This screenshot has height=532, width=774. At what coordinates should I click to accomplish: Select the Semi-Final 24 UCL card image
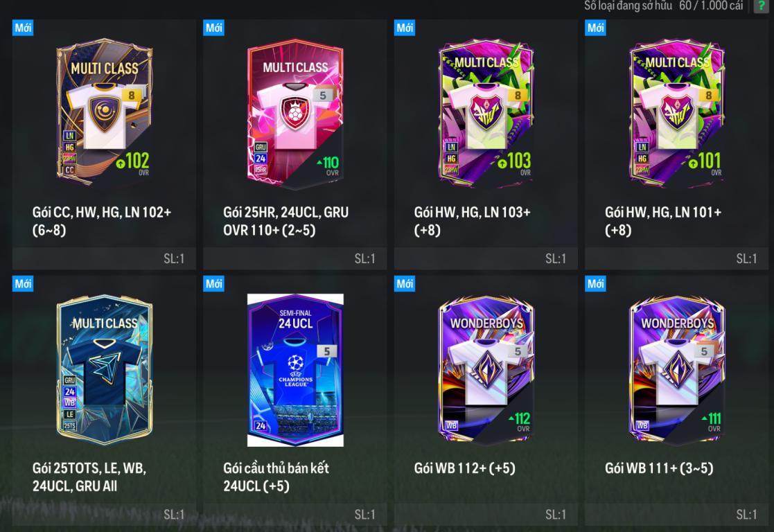[x=295, y=370]
